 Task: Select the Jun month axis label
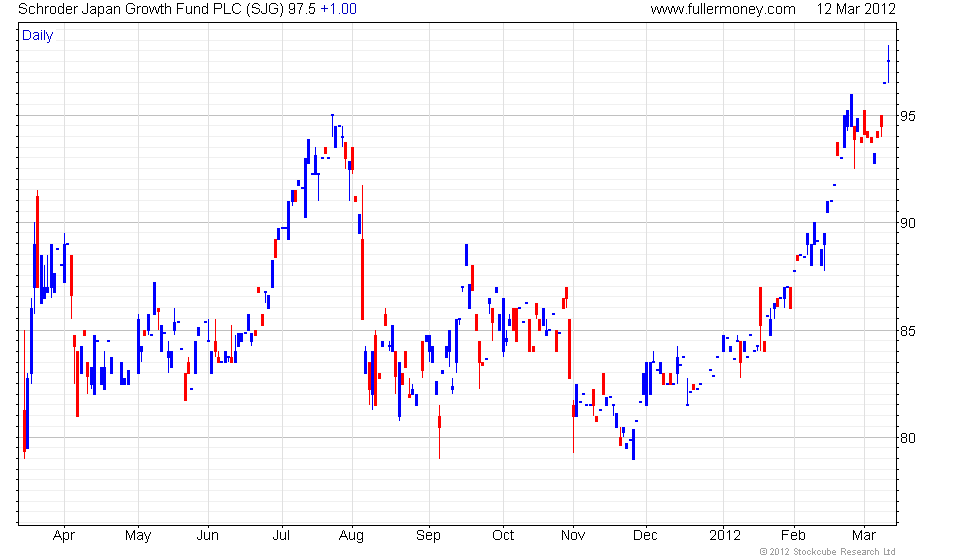(208, 536)
